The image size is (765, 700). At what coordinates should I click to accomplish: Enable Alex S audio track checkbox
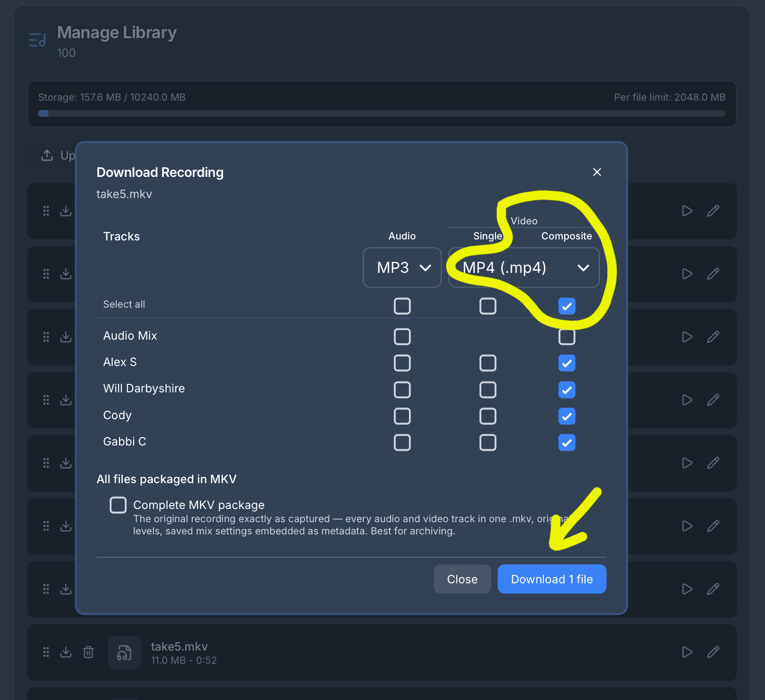pos(402,363)
